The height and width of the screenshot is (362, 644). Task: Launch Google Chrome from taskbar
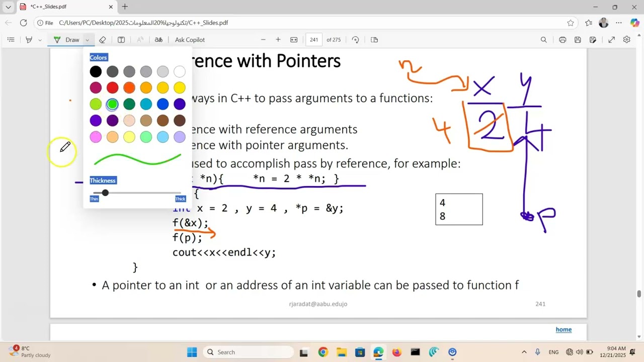[323, 352]
